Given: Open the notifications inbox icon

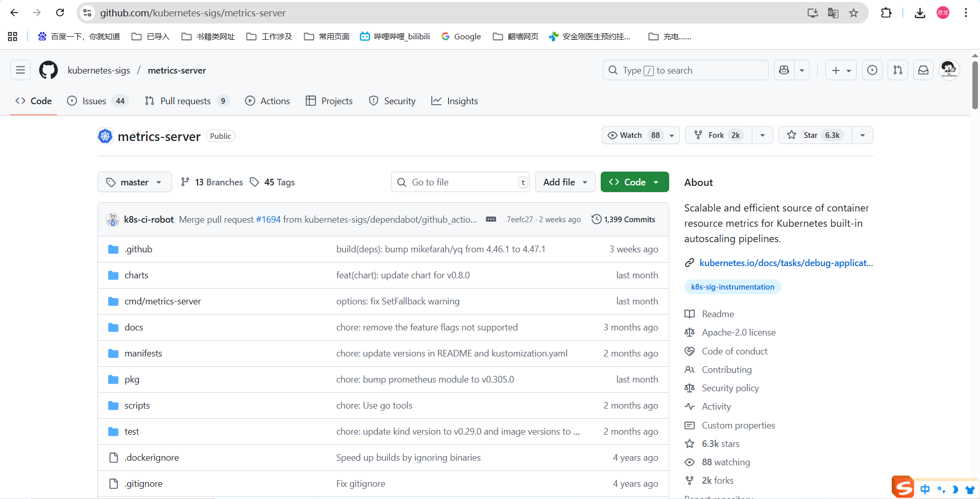Looking at the screenshot, I should [923, 70].
